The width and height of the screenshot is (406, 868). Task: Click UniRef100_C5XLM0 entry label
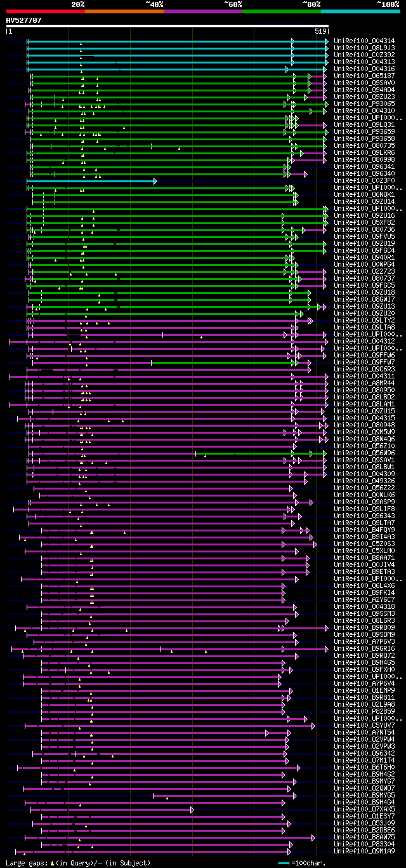click(x=364, y=551)
